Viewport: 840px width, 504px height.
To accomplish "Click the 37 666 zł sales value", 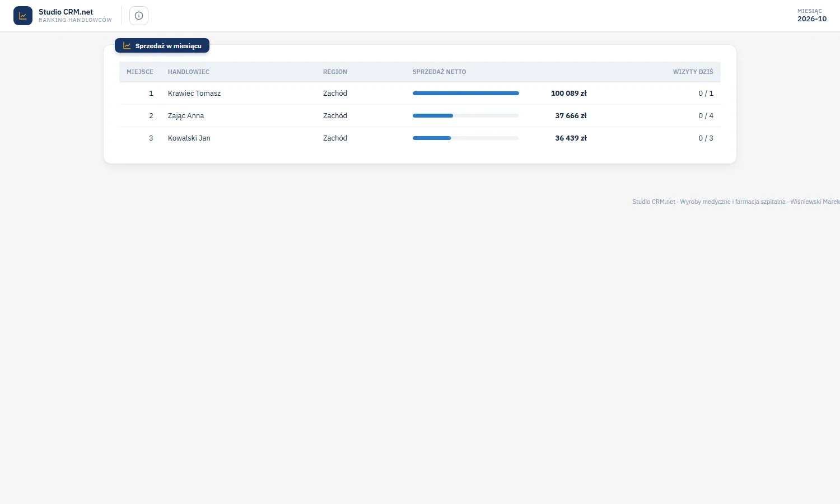I will click(571, 116).
